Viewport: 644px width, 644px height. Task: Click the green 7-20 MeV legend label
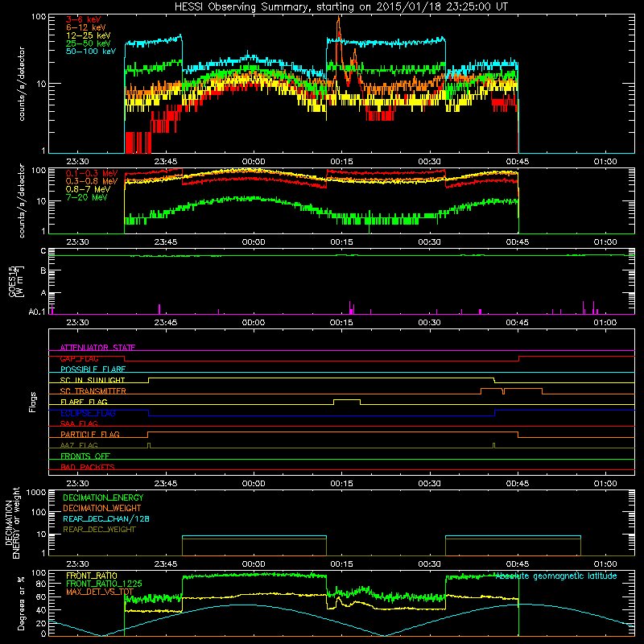87,197
